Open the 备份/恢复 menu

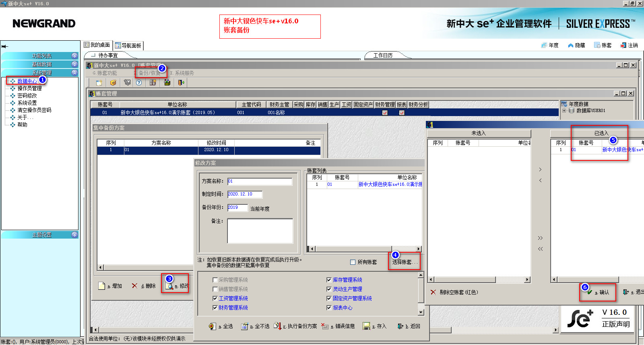[x=149, y=73]
